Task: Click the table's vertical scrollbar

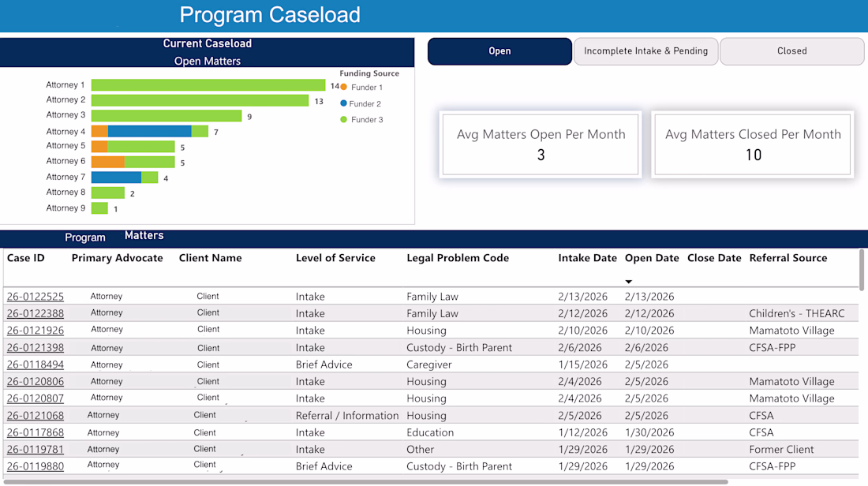Action: (862, 270)
